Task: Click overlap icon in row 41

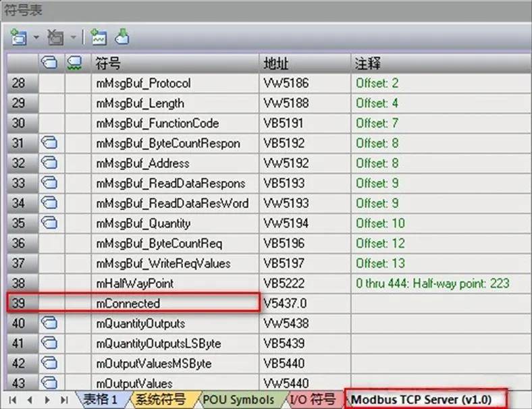Action: click(49, 343)
